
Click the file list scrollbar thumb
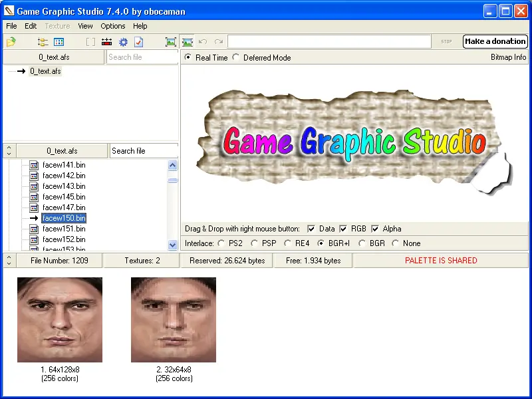(x=172, y=180)
